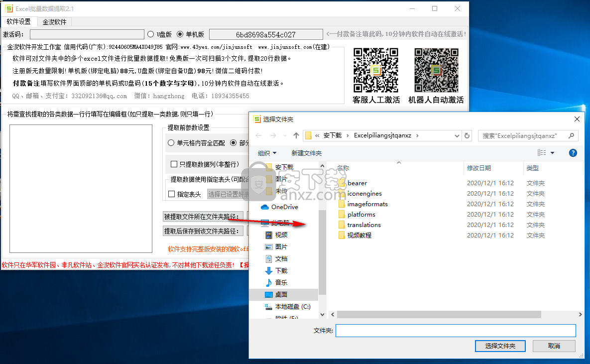This screenshot has height=364, width=590.
Task: Click the 取消 button
Action: point(554,346)
